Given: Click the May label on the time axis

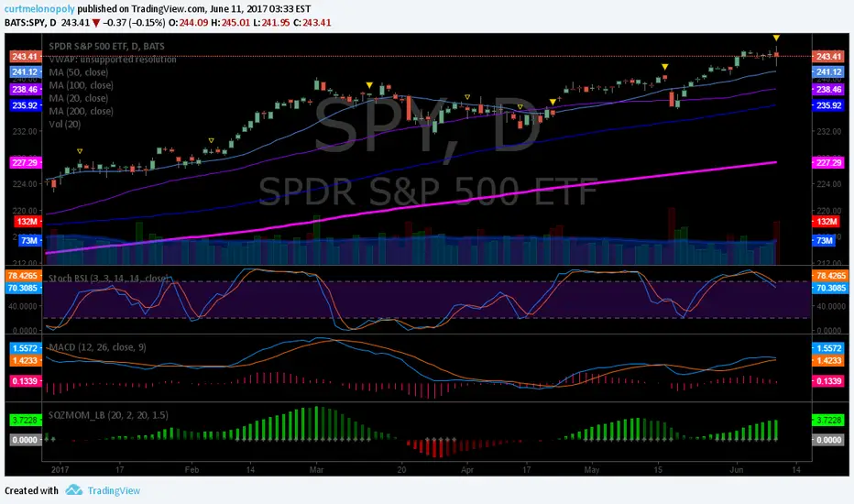Looking at the screenshot, I should point(592,470).
